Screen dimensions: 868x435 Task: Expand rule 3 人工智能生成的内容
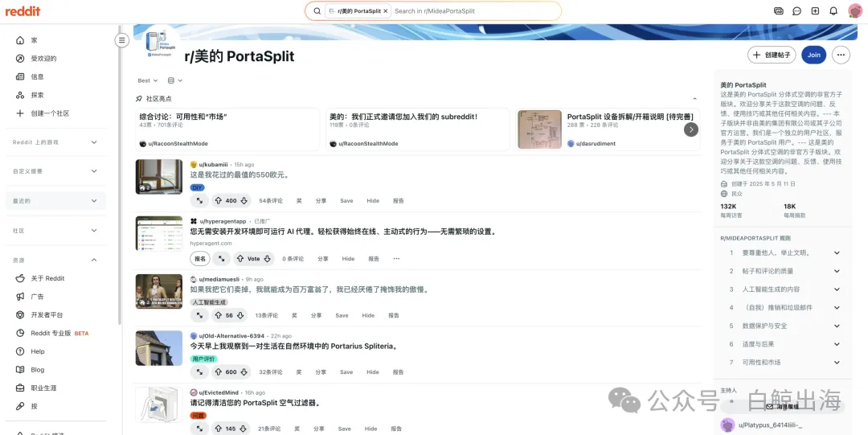[x=837, y=289]
